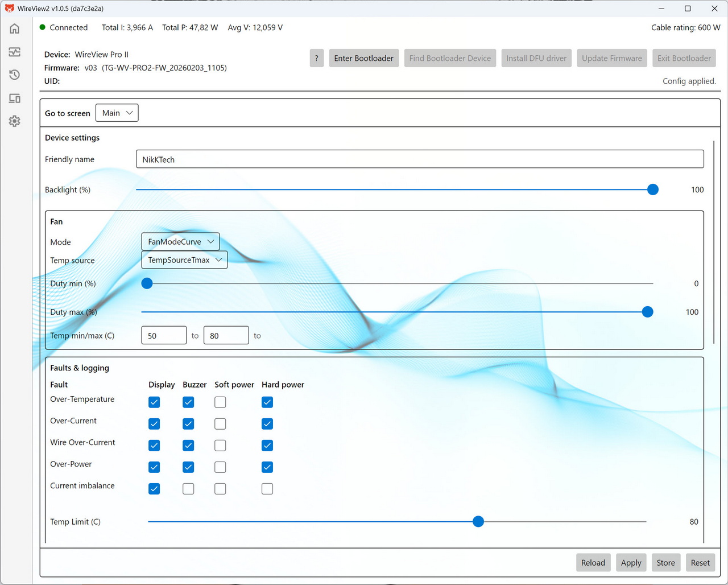Click the Temp Limit slider handle
The image size is (728, 585).
pos(478,522)
